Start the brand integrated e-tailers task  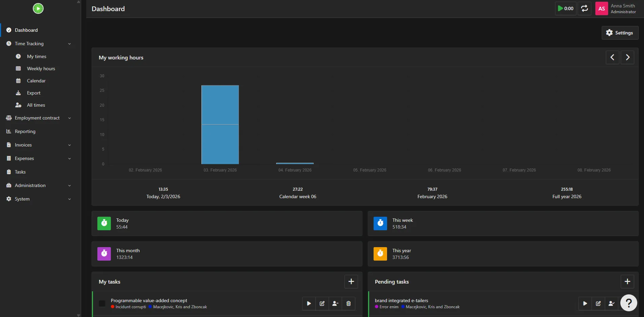coord(585,303)
